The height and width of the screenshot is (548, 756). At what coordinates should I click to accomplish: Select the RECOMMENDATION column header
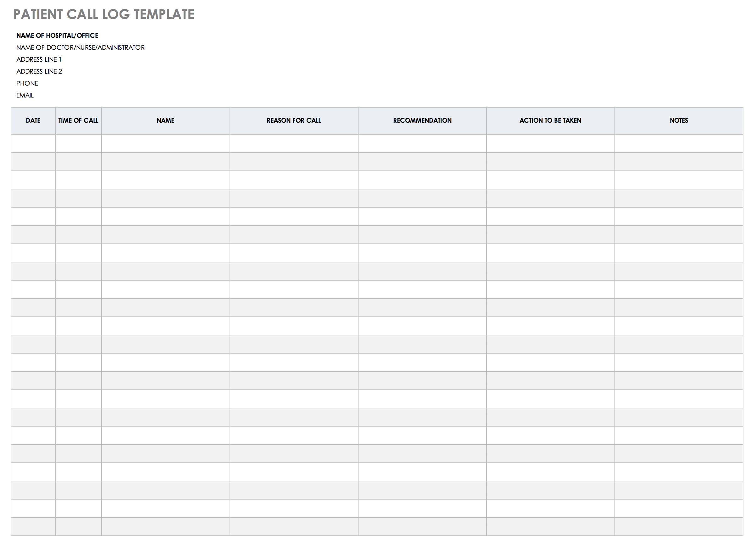pyautogui.click(x=423, y=120)
